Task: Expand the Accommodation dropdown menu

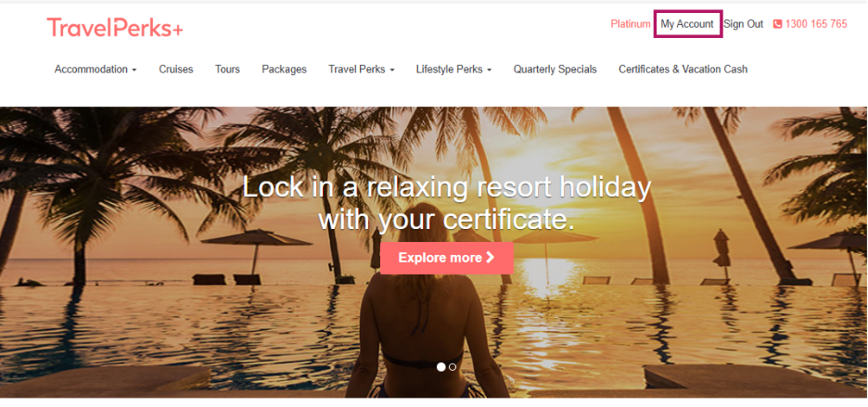Action: coord(96,70)
